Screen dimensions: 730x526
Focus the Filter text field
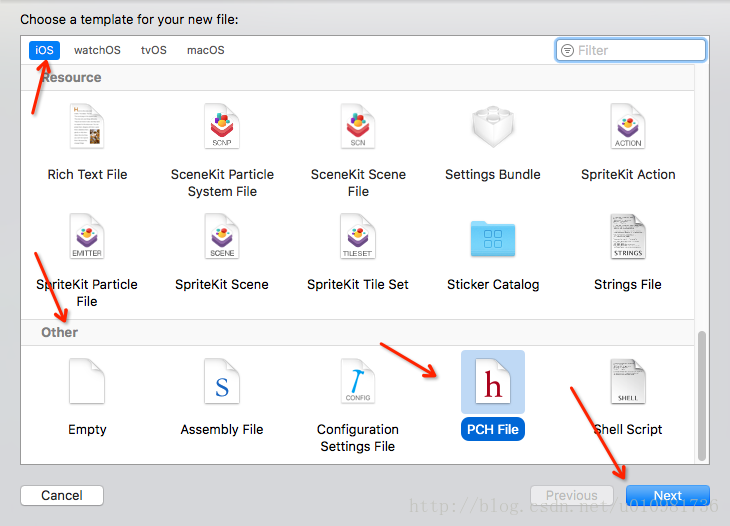pos(631,50)
